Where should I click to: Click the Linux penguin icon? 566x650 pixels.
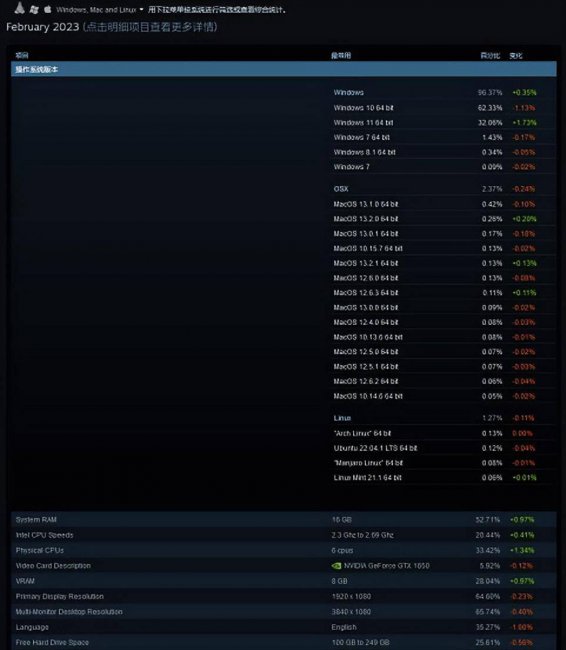click(19, 7)
